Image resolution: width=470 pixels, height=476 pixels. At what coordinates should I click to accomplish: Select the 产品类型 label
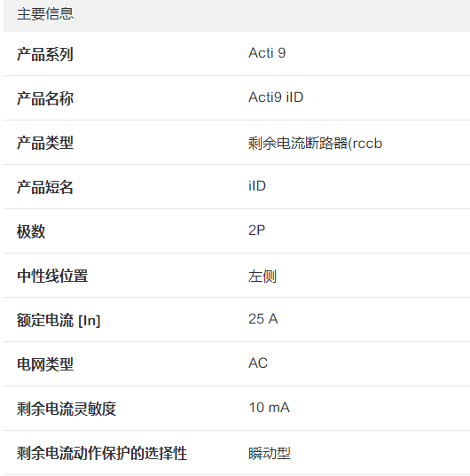[45, 143]
